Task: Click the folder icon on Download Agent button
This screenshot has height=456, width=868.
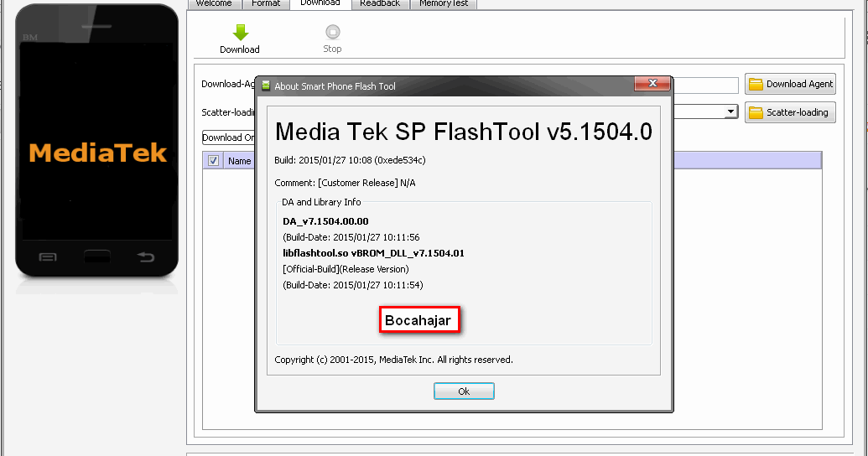Action: pyautogui.click(x=756, y=84)
